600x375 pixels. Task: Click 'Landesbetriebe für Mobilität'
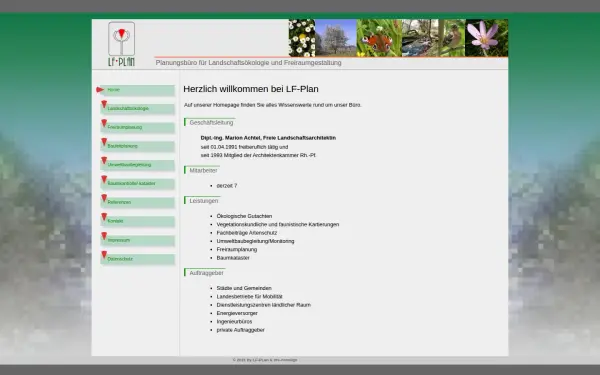coord(249,297)
